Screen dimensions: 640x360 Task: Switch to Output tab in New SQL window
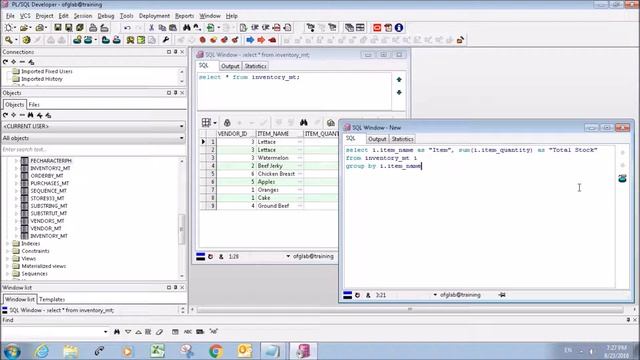[377, 139]
